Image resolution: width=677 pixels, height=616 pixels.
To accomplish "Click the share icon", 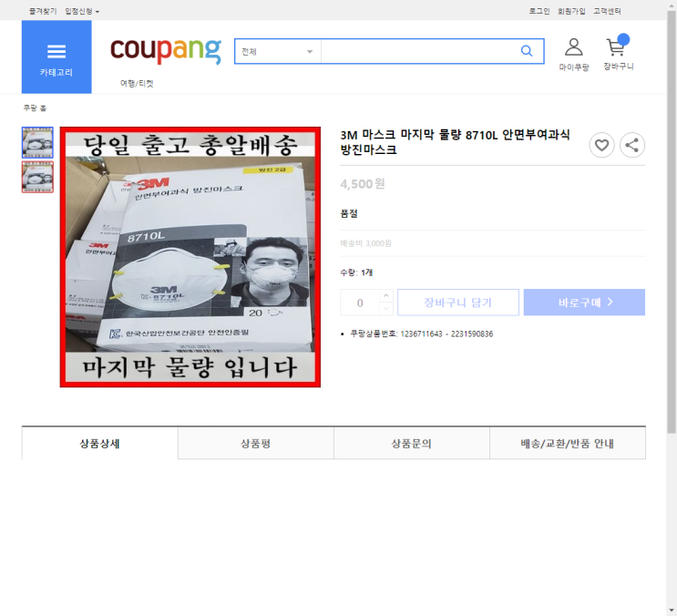I will click(x=632, y=145).
